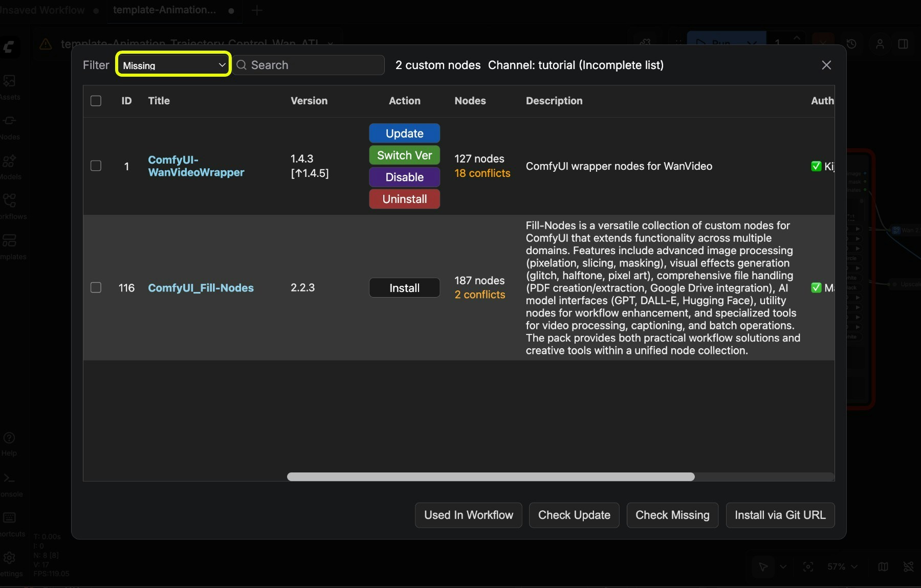
Task: Check the checkbox for ComfyUI_Fill-Nodes row
Action: (x=96, y=287)
